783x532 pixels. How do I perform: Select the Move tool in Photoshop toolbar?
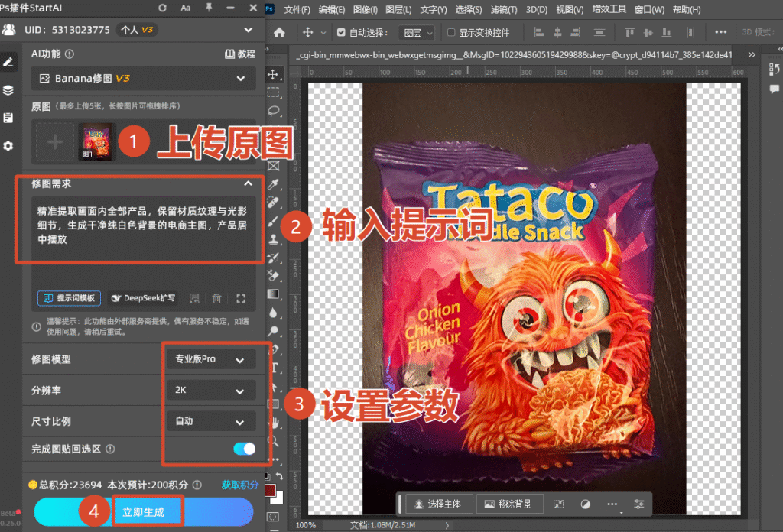273,75
